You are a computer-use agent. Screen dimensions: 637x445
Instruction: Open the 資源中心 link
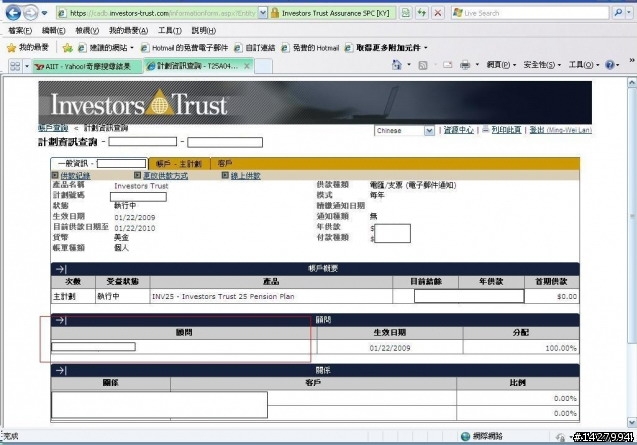click(459, 130)
